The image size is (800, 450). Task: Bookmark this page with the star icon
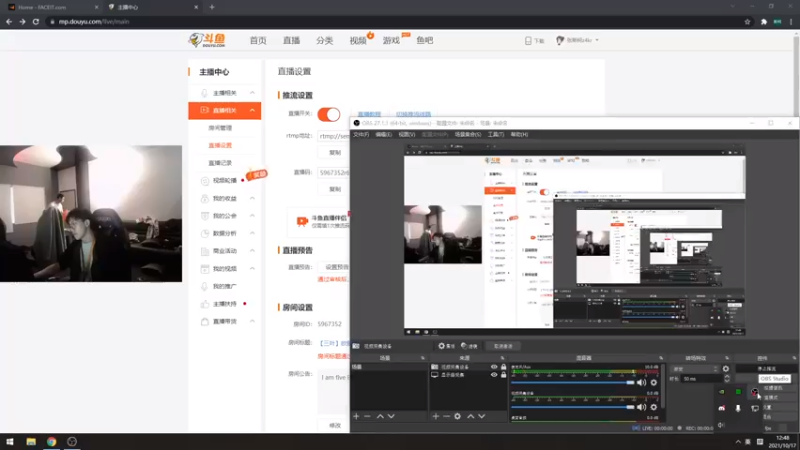click(x=747, y=22)
